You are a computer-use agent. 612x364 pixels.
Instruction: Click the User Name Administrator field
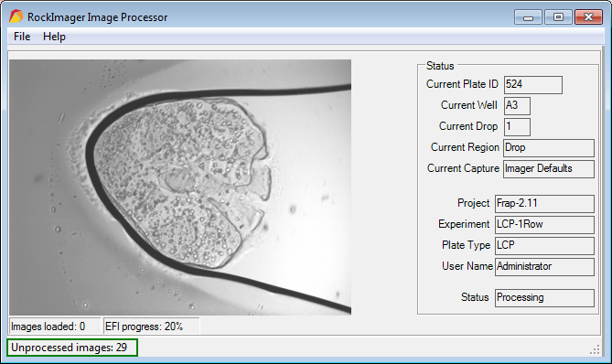(544, 267)
